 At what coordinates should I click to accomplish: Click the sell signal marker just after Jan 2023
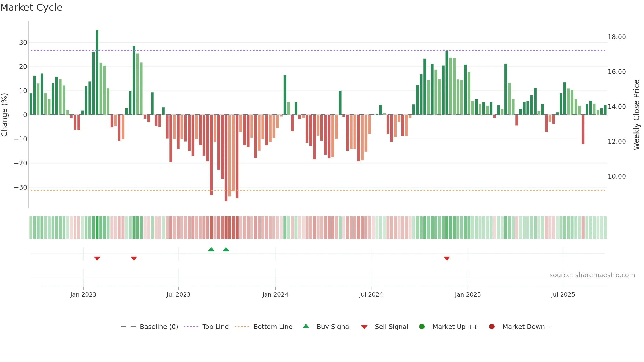(97, 258)
